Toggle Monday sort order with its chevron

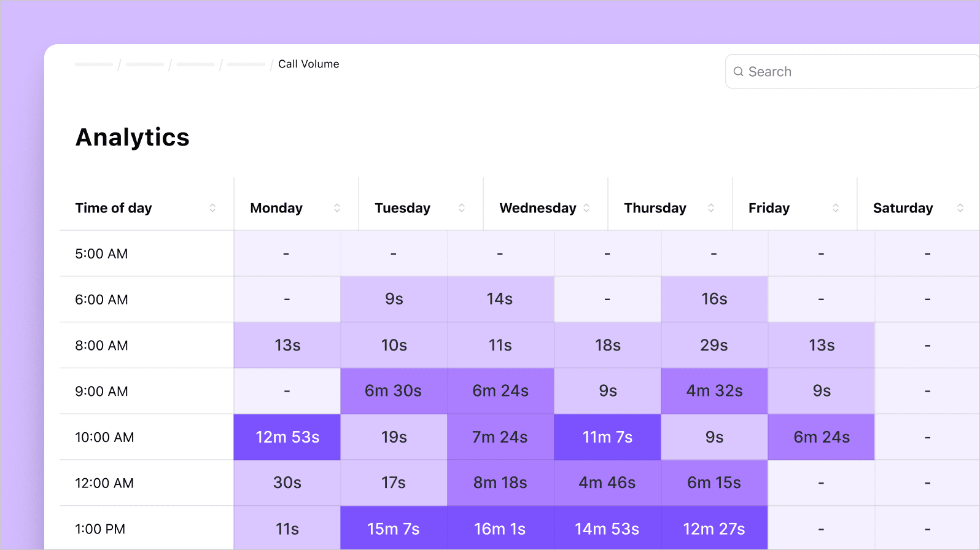[338, 207]
